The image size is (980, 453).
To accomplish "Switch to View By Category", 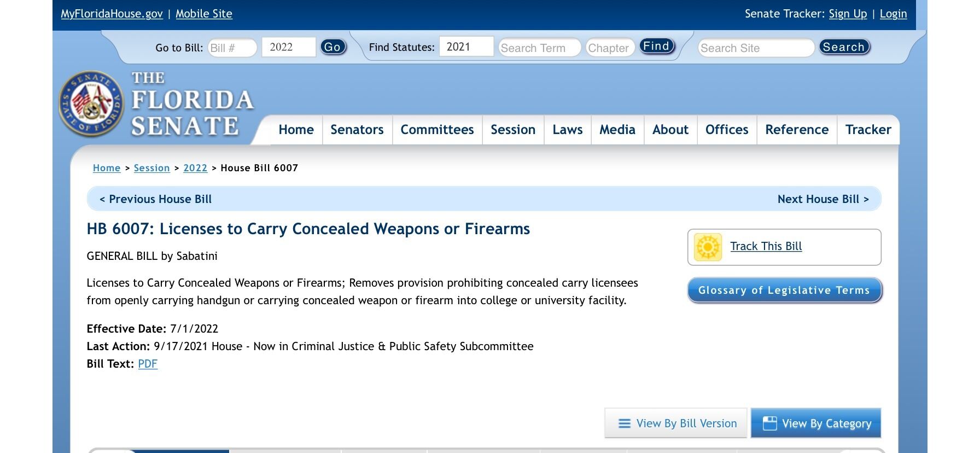I will (x=816, y=423).
